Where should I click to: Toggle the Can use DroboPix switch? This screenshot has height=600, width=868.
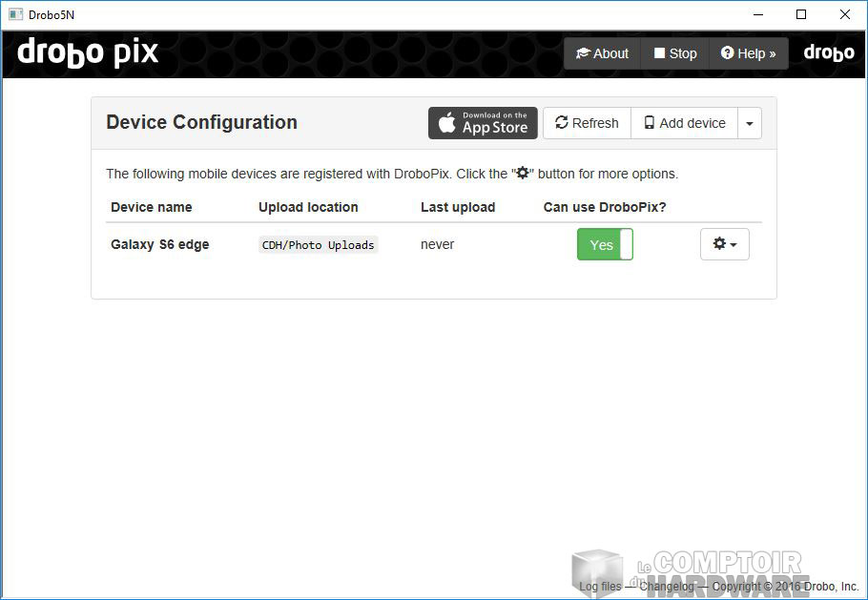[605, 244]
